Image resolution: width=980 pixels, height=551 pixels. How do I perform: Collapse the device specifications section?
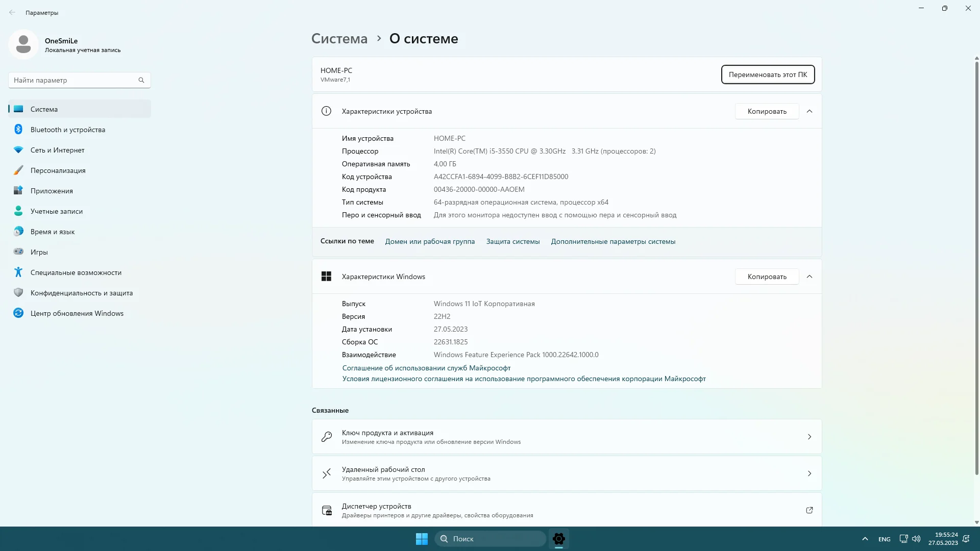(x=810, y=111)
